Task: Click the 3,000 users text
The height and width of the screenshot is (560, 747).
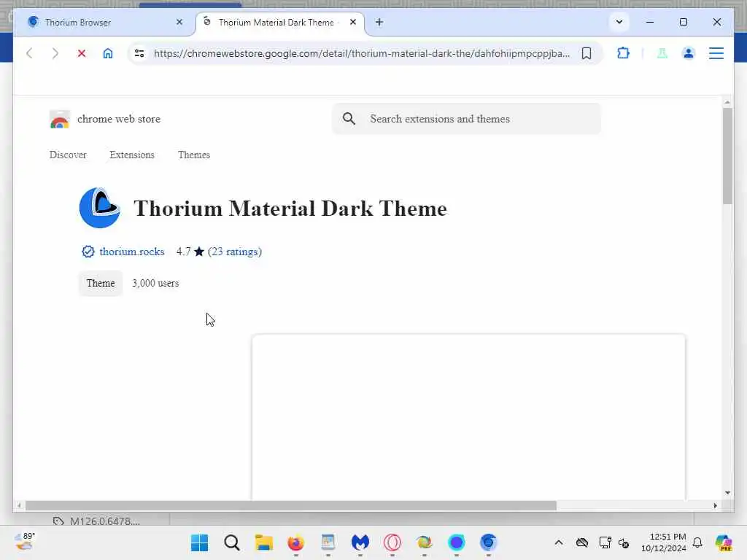Action: click(155, 284)
